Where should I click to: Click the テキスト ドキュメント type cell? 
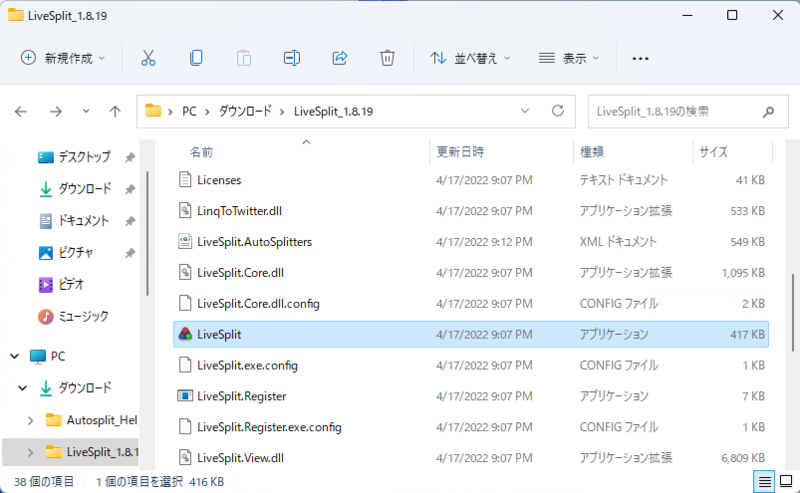coord(623,180)
